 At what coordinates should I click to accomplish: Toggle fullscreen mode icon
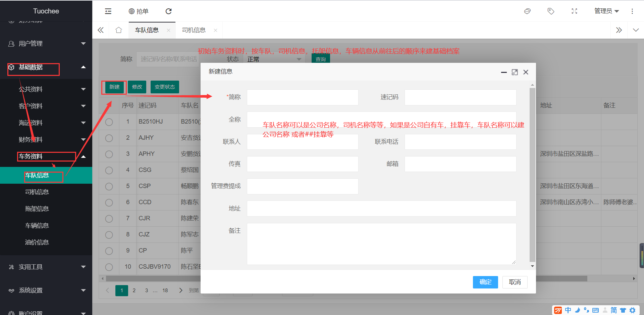point(574,11)
